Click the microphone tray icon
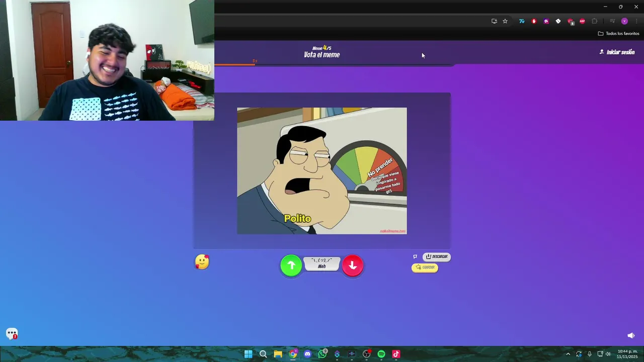 pyautogui.click(x=590, y=354)
